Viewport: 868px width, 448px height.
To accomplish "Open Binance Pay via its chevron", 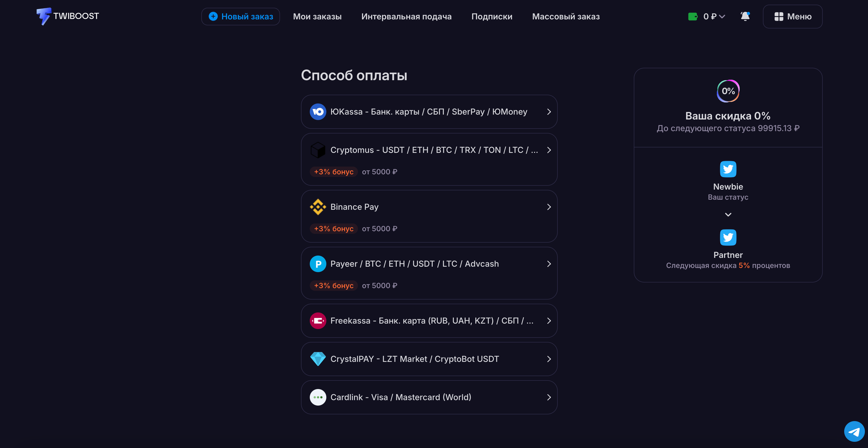I will [x=549, y=207].
